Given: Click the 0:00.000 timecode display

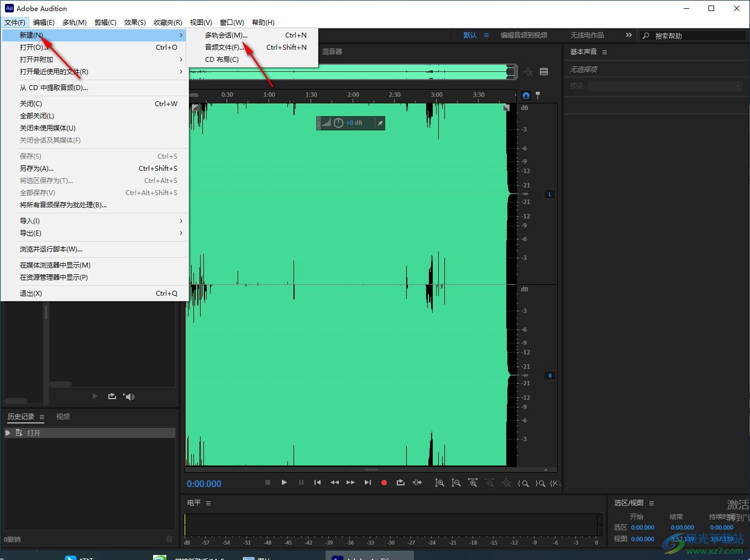Looking at the screenshot, I should click(204, 484).
